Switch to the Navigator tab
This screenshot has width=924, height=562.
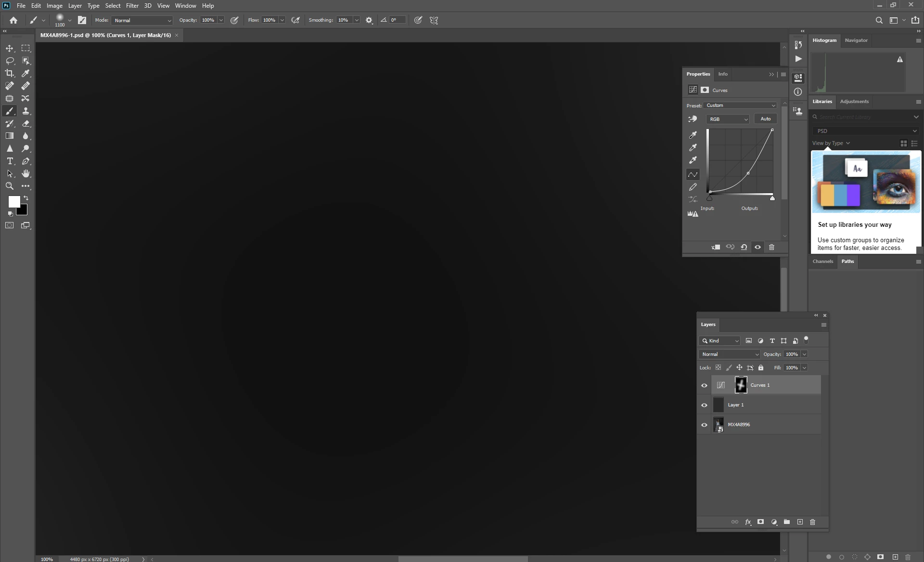856,40
